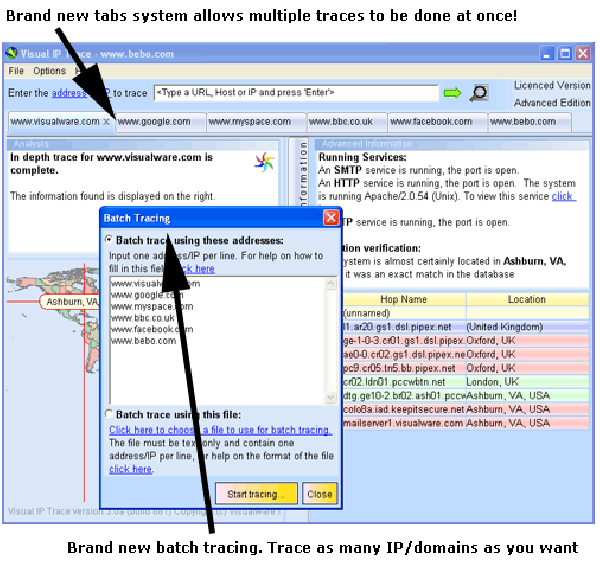This screenshot has width=600, height=564.
Task: Click the Advanced Information panel header
Action: (x=452, y=144)
